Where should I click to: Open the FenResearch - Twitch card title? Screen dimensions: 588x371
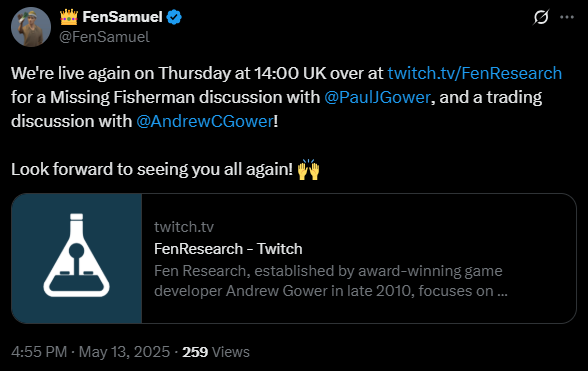(x=228, y=249)
